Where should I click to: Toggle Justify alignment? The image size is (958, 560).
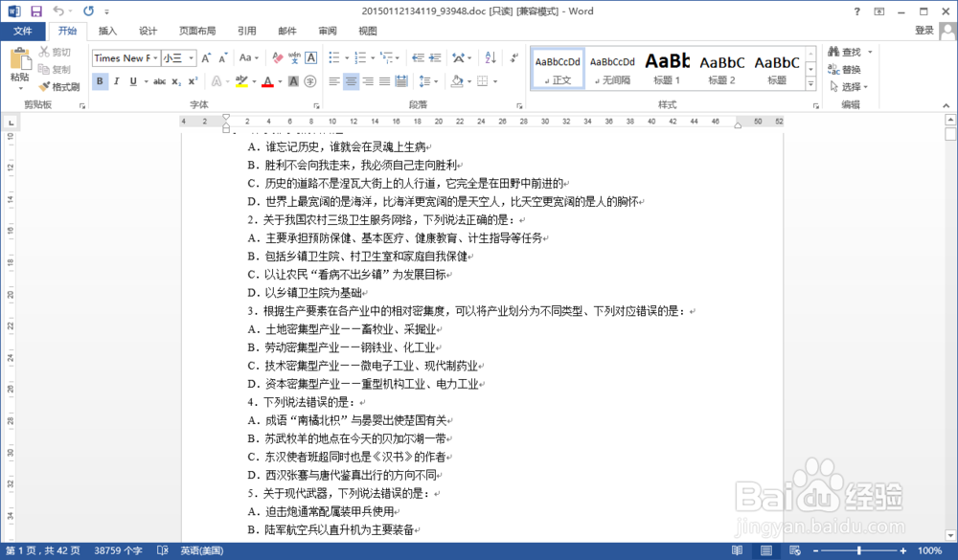coord(384,81)
